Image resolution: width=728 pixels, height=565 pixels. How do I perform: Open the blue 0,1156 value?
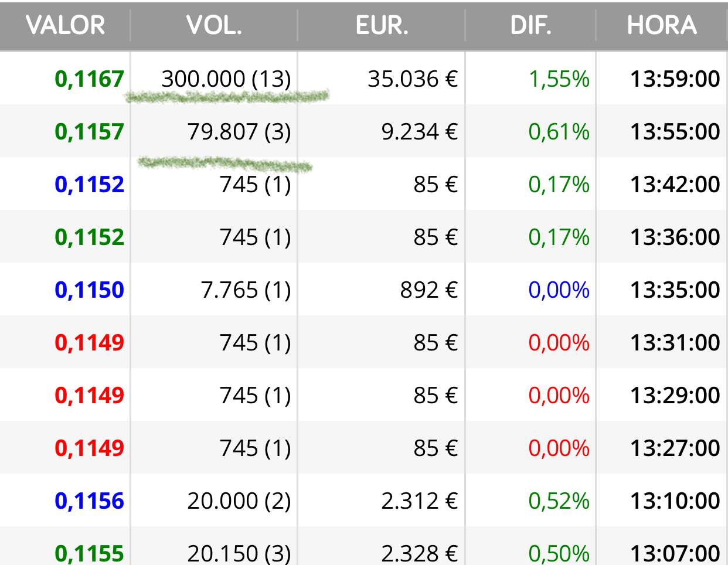click(x=90, y=501)
